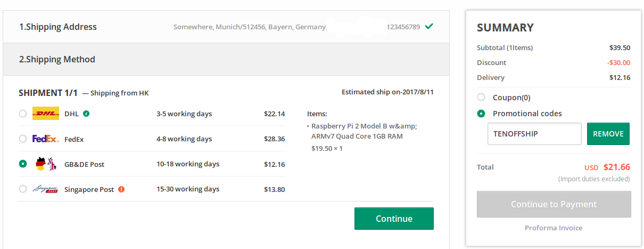
Task: Focus the promotional code input field
Action: coord(534,134)
